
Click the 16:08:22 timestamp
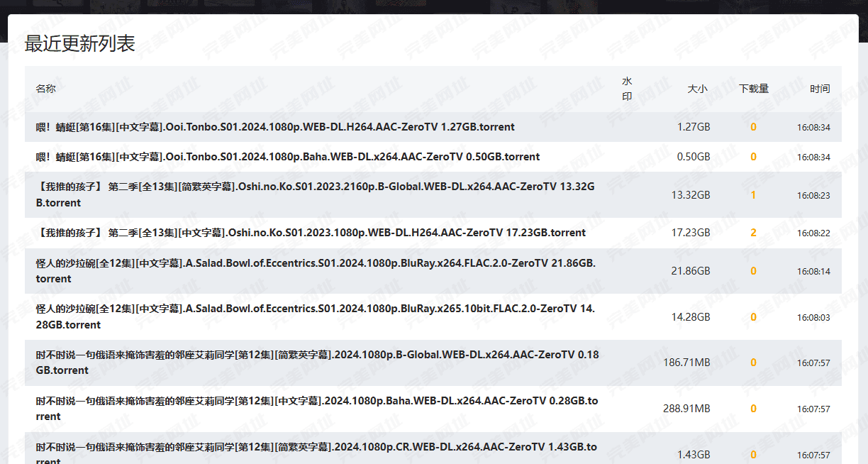pyautogui.click(x=813, y=233)
